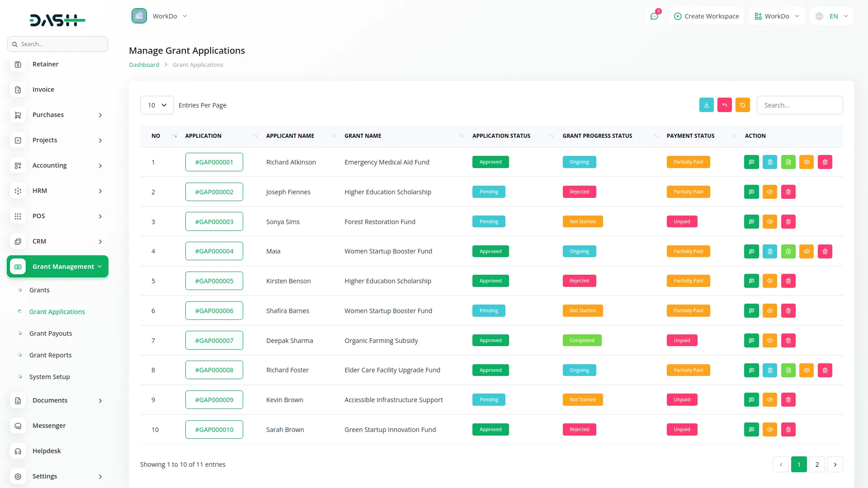
Task: Open the blue invoice icon for #GAP000004
Action: pyautogui.click(x=770, y=251)
